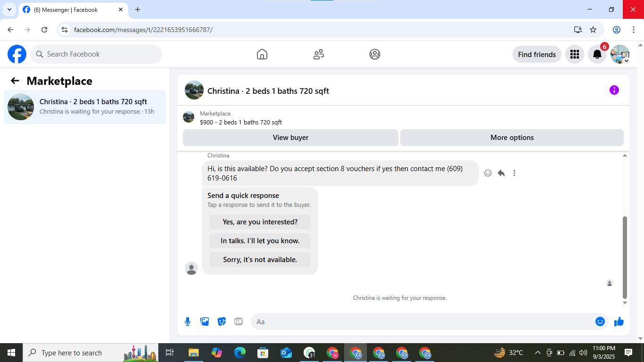Click the voice clip microphone icon
The width and height of the screenshot is (644, 362).
188,321
